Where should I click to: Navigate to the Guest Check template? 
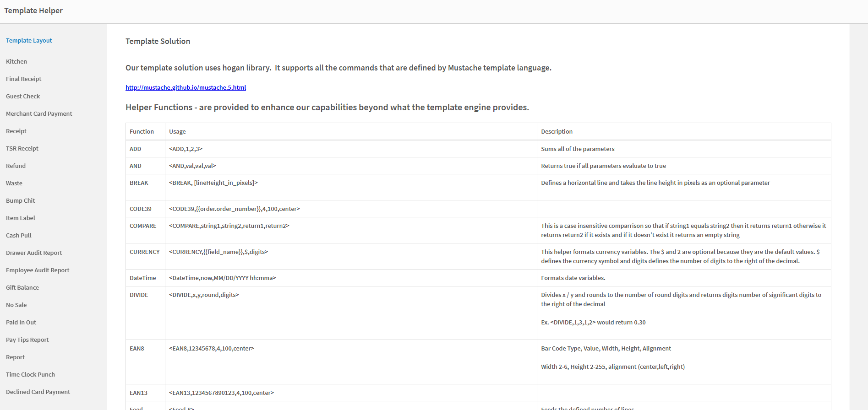(23, 96)
